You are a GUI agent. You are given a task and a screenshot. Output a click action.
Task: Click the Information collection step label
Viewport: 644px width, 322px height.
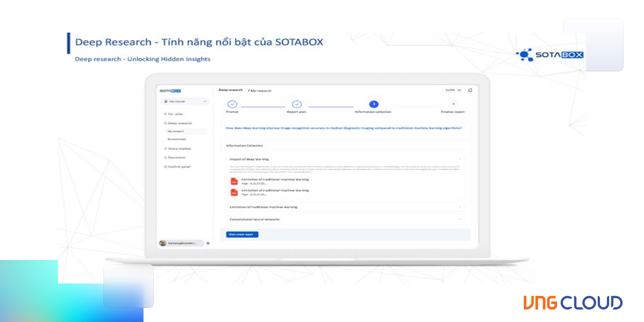(x=373, y=112)
